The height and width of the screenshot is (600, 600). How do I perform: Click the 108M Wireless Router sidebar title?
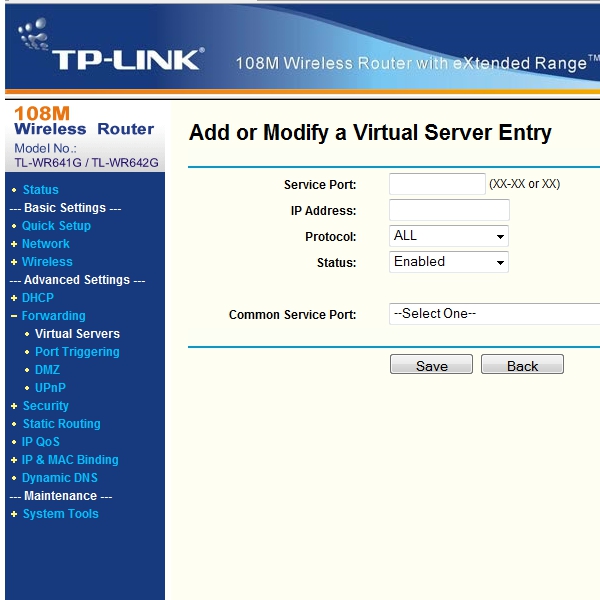pos(84,121)
